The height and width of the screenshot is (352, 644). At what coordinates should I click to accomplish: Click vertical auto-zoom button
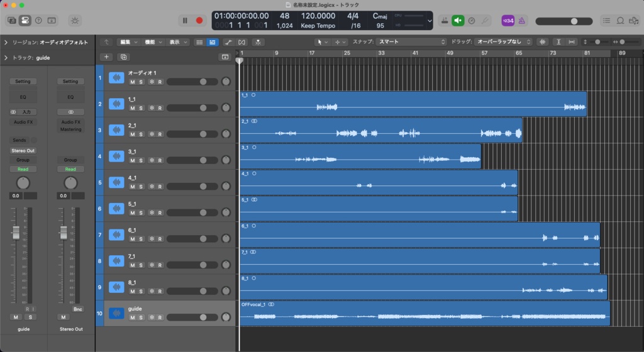coord(558,42)
